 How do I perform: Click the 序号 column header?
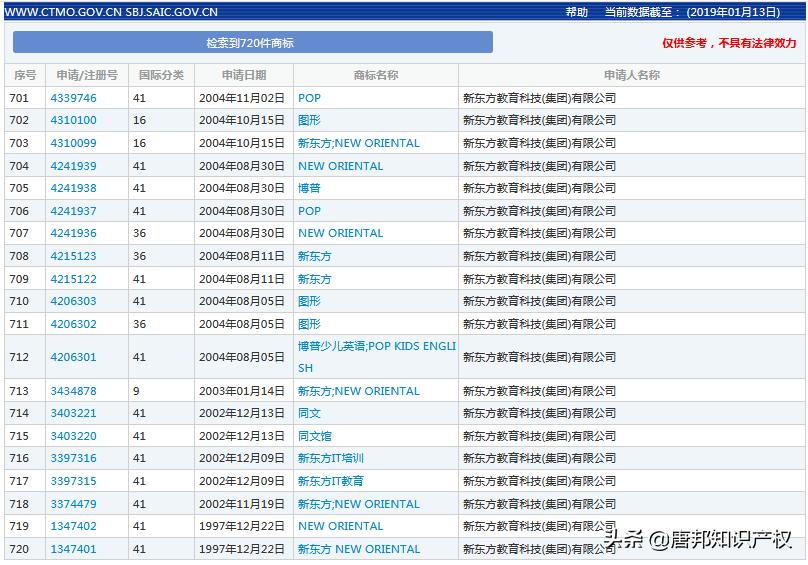pos(25,75)
